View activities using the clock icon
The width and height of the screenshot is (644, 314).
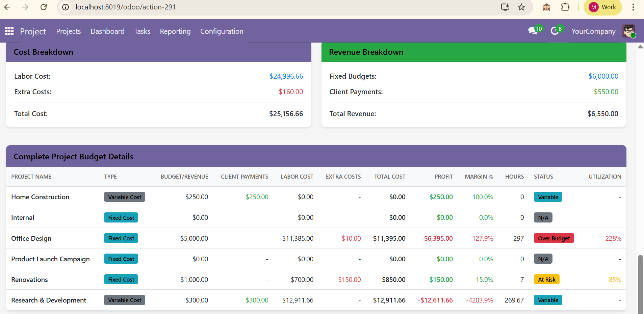555,31
